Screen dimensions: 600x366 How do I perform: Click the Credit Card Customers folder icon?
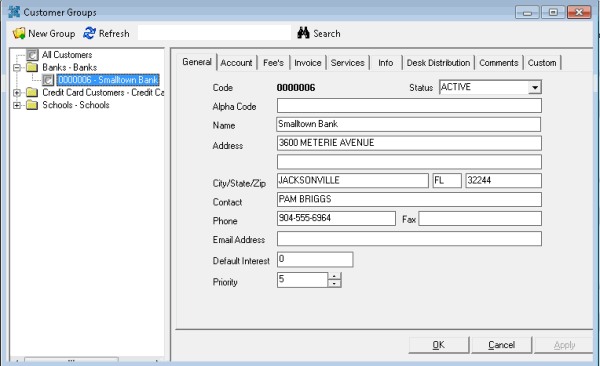(32, 93)
